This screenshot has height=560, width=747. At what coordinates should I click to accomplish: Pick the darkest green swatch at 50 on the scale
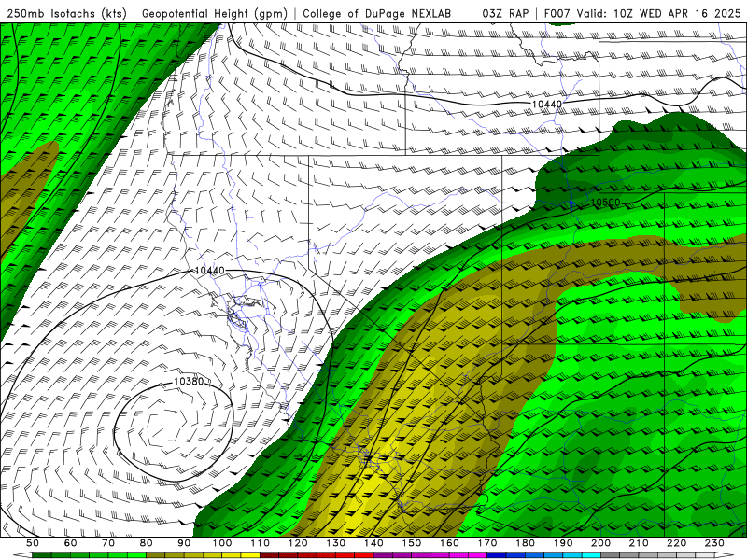coord(42,555)
